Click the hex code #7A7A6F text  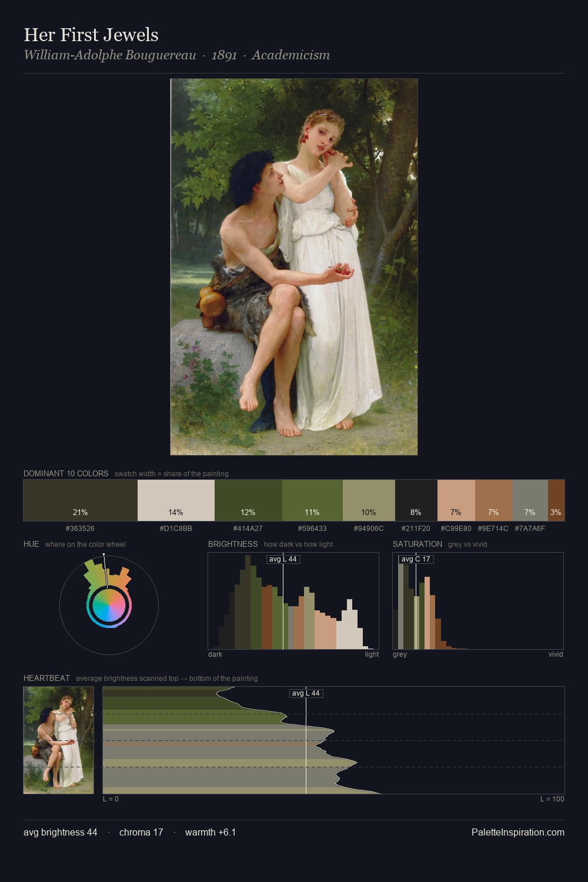(530, 529)
